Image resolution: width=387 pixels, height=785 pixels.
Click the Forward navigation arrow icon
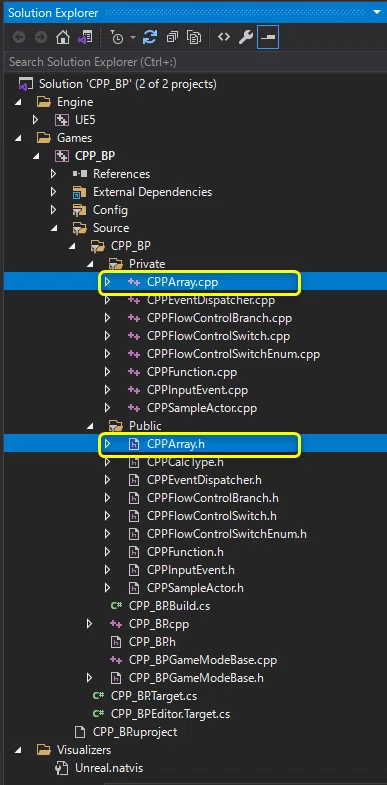[x=41, y=38]
